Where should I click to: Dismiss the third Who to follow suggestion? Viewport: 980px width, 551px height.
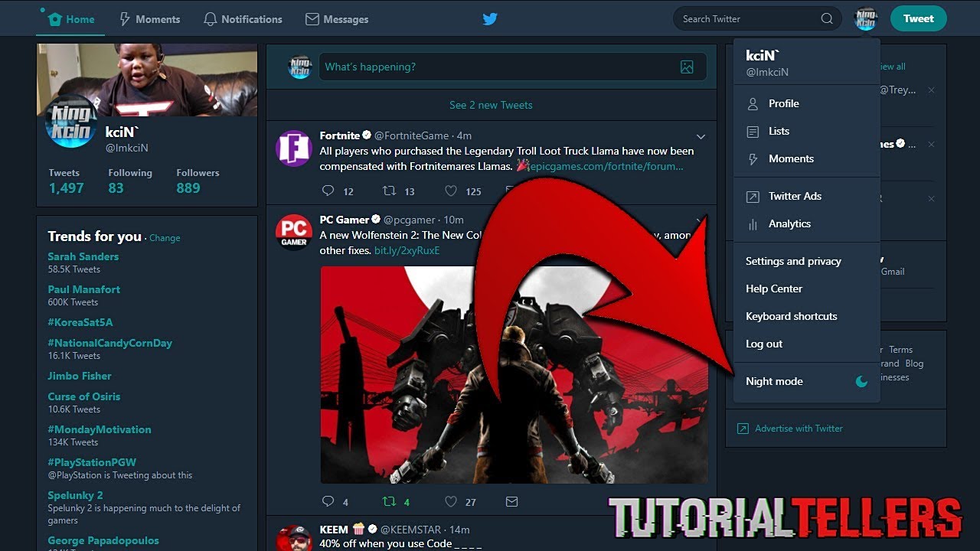click(x=931, y=199)
